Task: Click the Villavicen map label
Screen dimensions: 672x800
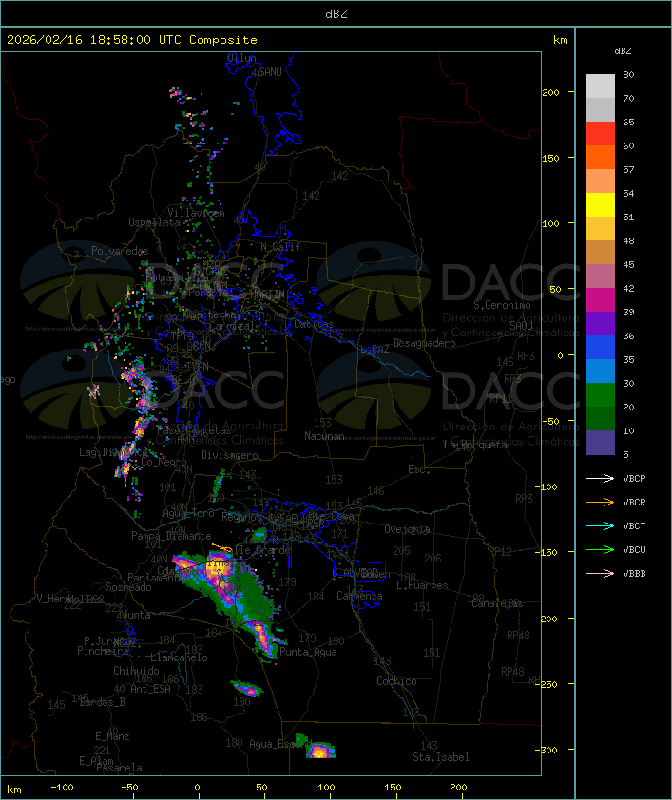Action: point(196,213)
